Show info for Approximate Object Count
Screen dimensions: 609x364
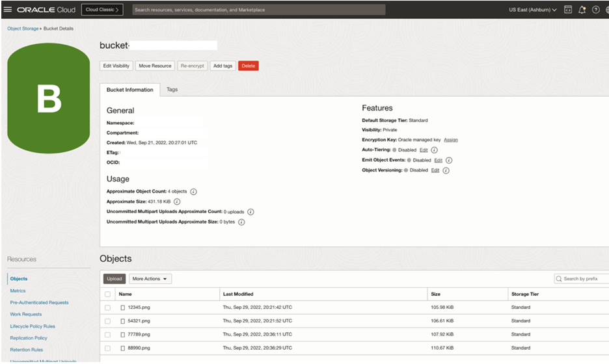194,192
